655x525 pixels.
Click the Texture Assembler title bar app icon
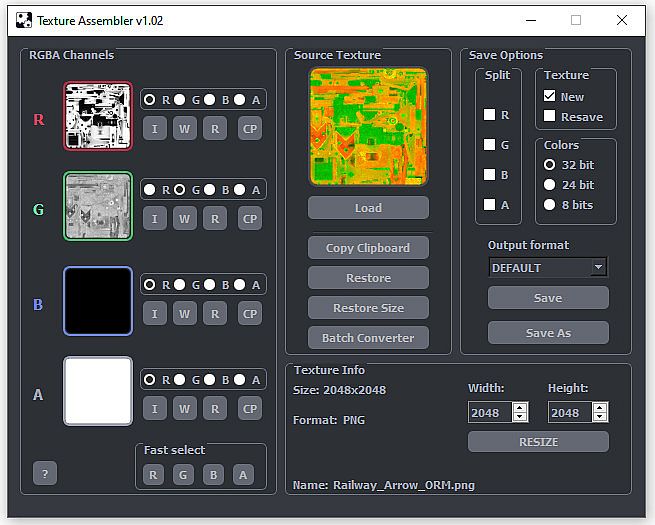pos(23,20)
